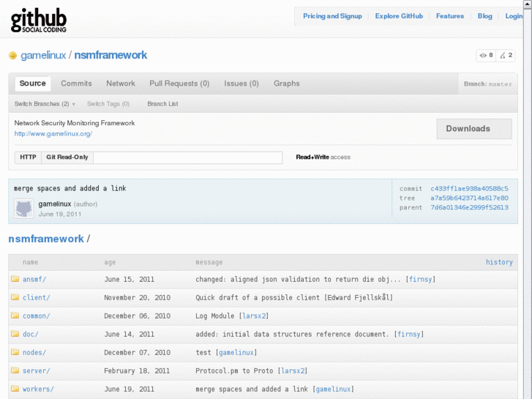
Task: Click the clone URL text field
Action: 187,157
